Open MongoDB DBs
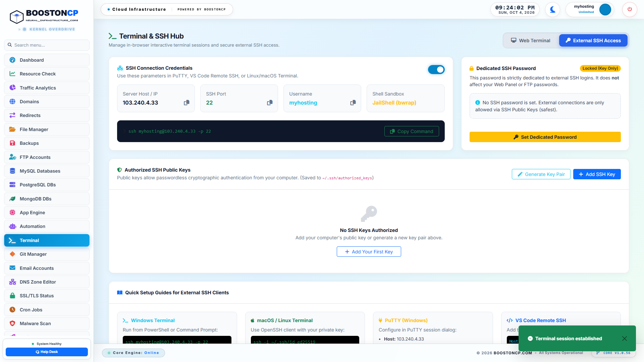644x362 pixels. point(47,199)
